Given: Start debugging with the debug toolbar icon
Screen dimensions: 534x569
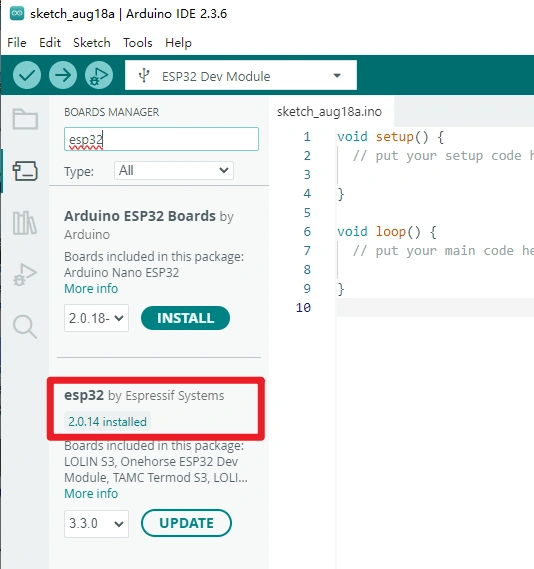Looking at the screenshot, I should click(99, 75).
